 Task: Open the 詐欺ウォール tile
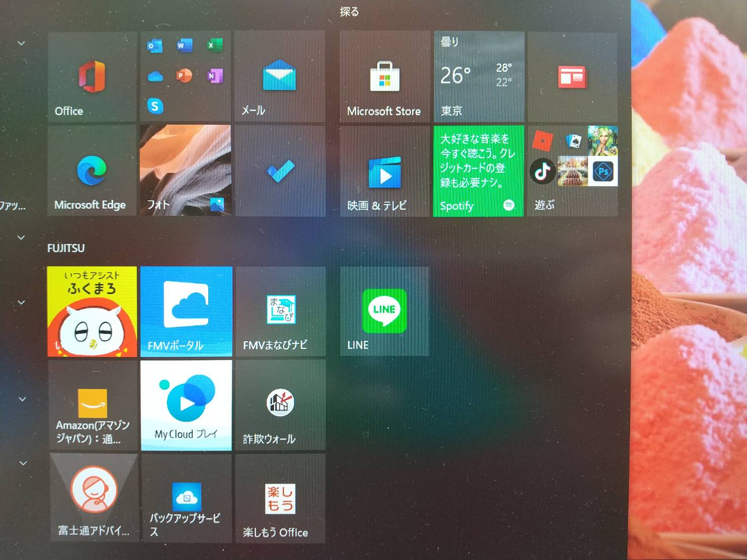(x=280, y=405)
